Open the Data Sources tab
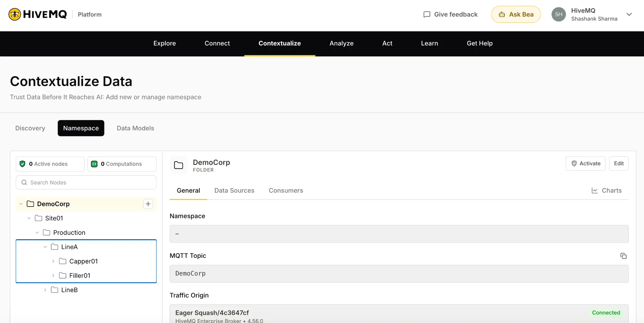The height and width of the screenshot is (323, 644). click(x=234, y=190)
